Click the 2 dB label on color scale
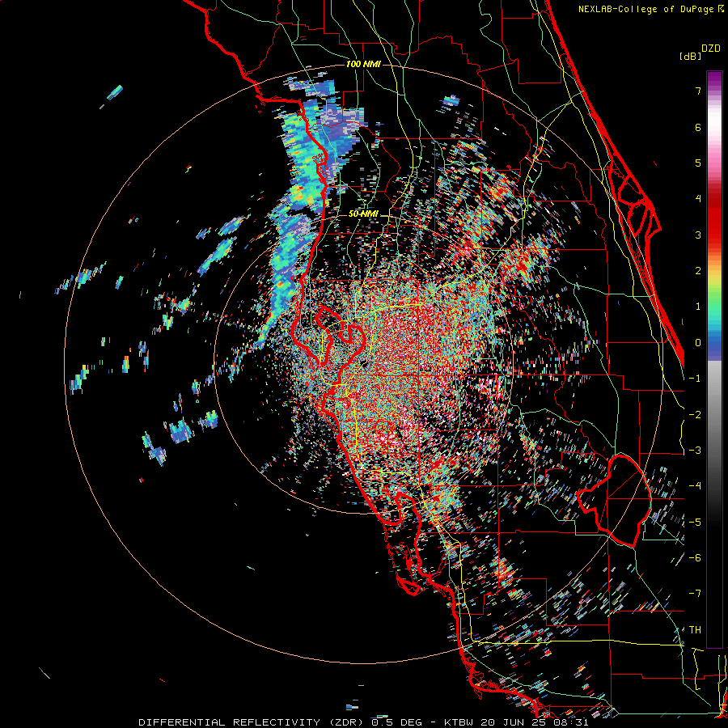The image size is (728, 728). point(698,271)
